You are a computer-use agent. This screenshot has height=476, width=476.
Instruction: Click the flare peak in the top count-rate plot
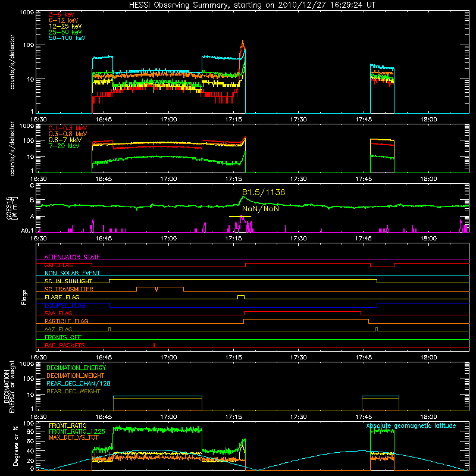(243, 42)
